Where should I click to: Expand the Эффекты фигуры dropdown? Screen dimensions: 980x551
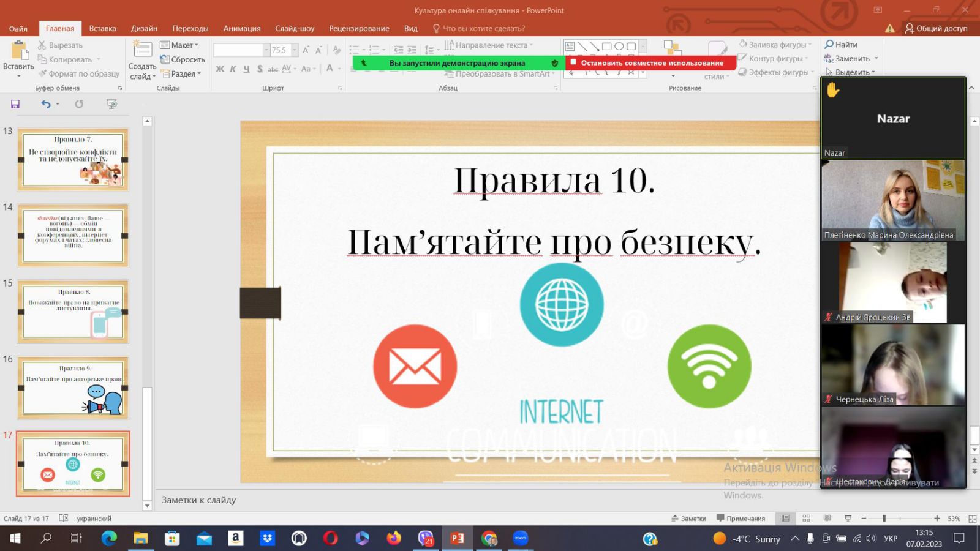[x=812, y=72]
